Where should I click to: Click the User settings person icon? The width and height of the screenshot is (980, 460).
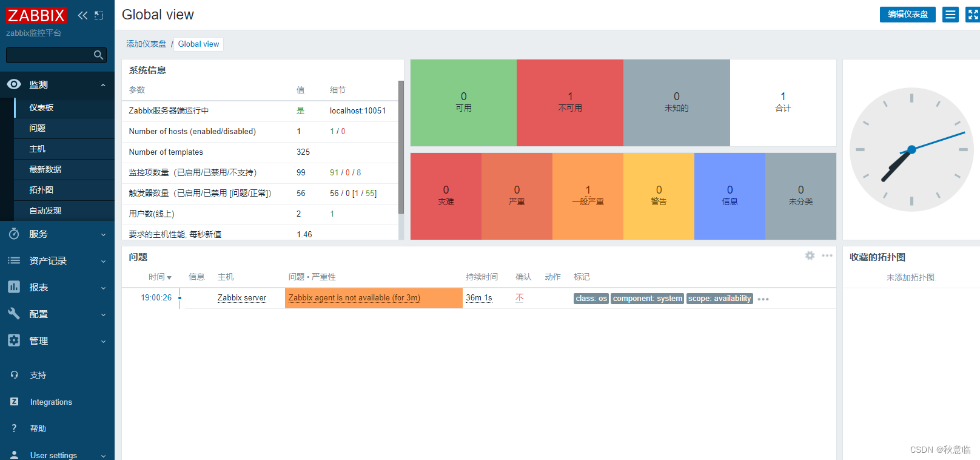pyautogui.click(x=14, y=455)
